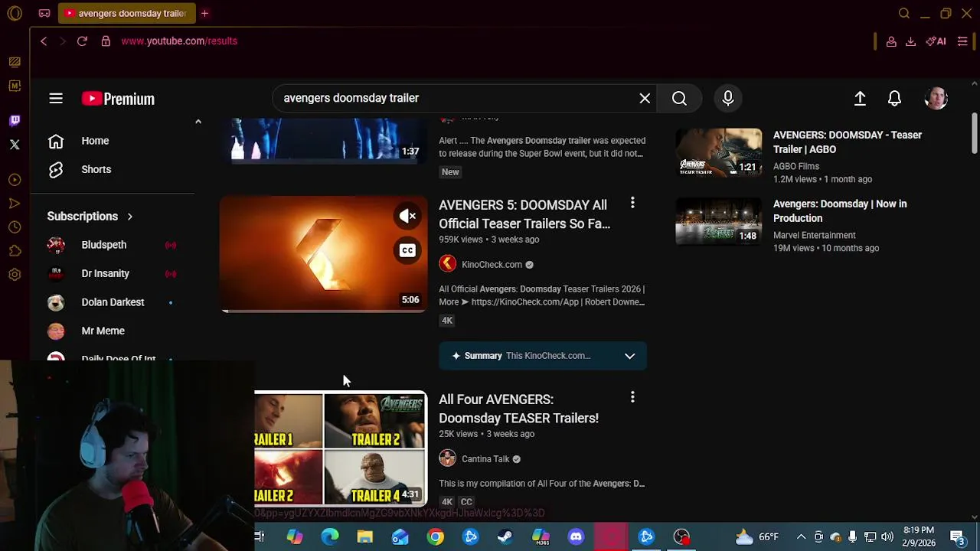980x551 pixels.
Task: Visit Cantina Talk channel
Action: (x=485, y=459)
